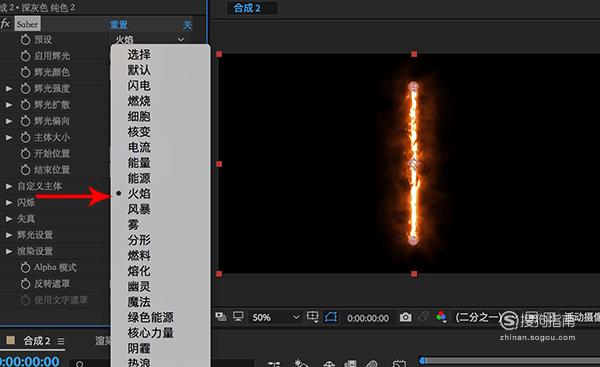The width and height of the screenshot is (600, 367).
Task: Click the 合成 2 color label swatch
Action: (11, 340)
